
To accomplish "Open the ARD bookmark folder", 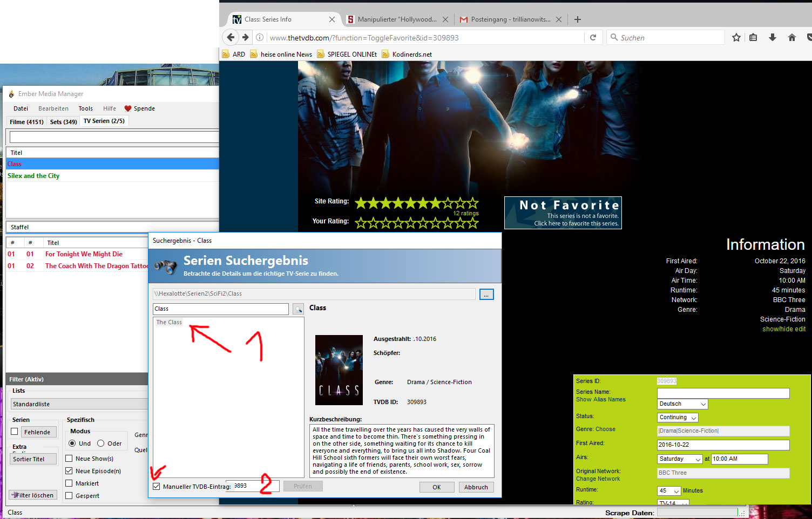I will pyautogui.click(x=233, y=54).
